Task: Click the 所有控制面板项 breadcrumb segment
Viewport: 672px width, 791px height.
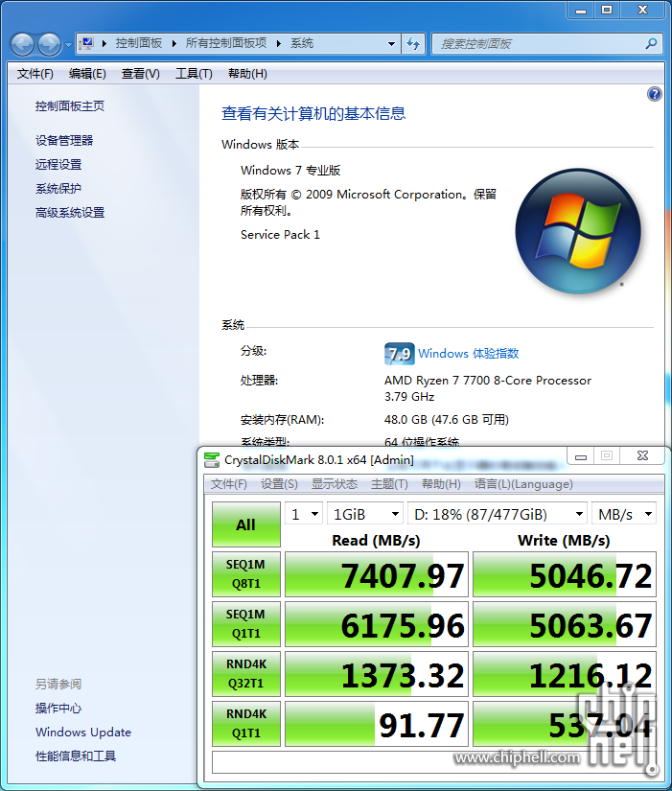Action: [226, 43]
